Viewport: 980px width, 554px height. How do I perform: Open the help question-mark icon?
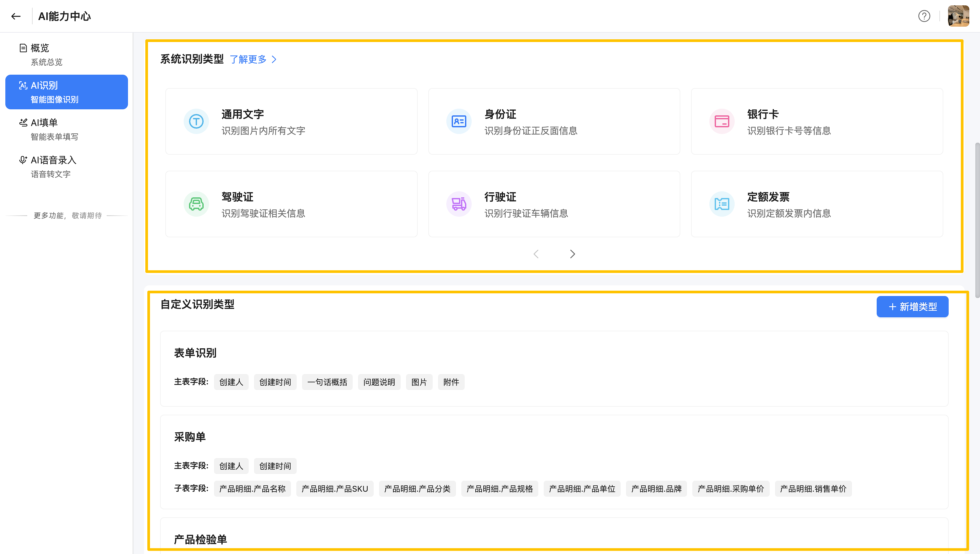tap(924, 16)
